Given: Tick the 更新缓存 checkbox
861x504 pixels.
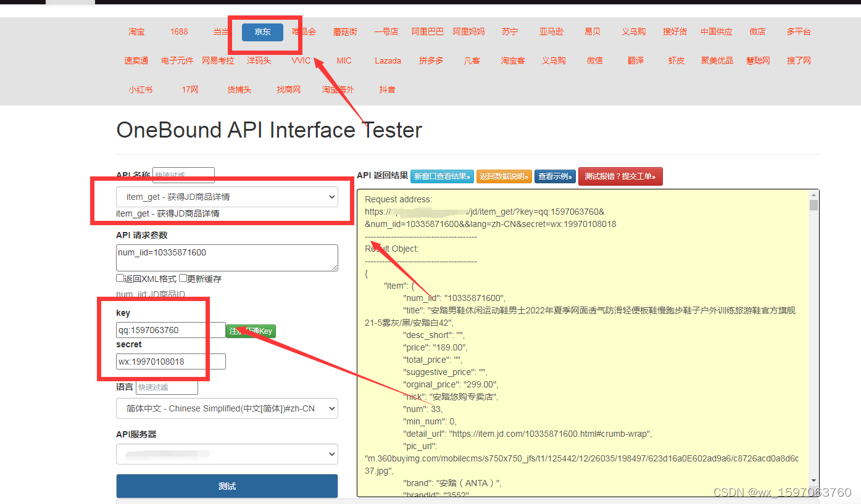Looking at the screenshot, I should (183, 279).
